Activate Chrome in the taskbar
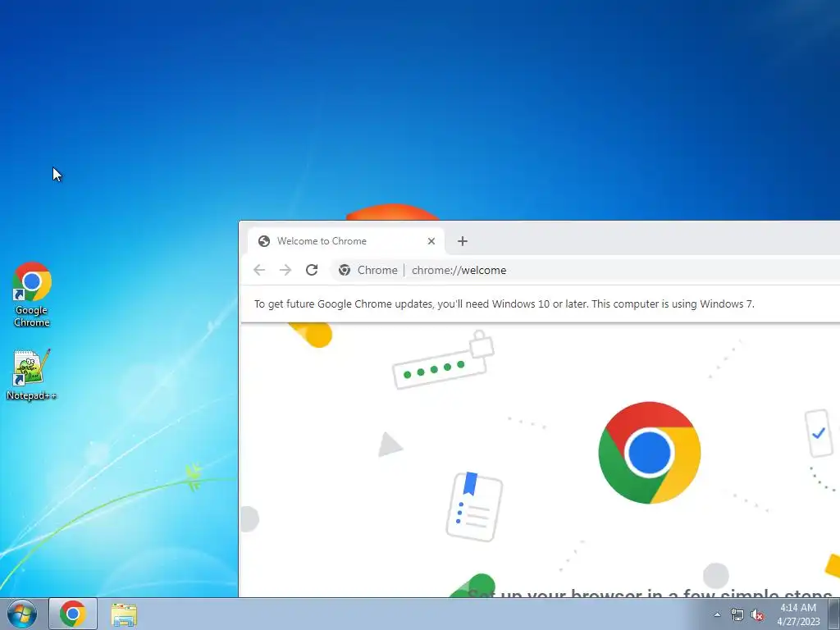 tap(73, 614)
